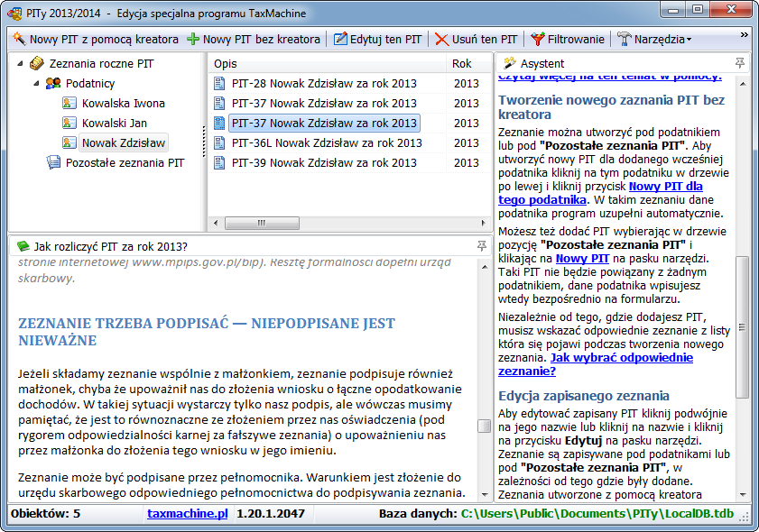Select Nowak Zdzisław in taxpayer tree

point(124,142)
